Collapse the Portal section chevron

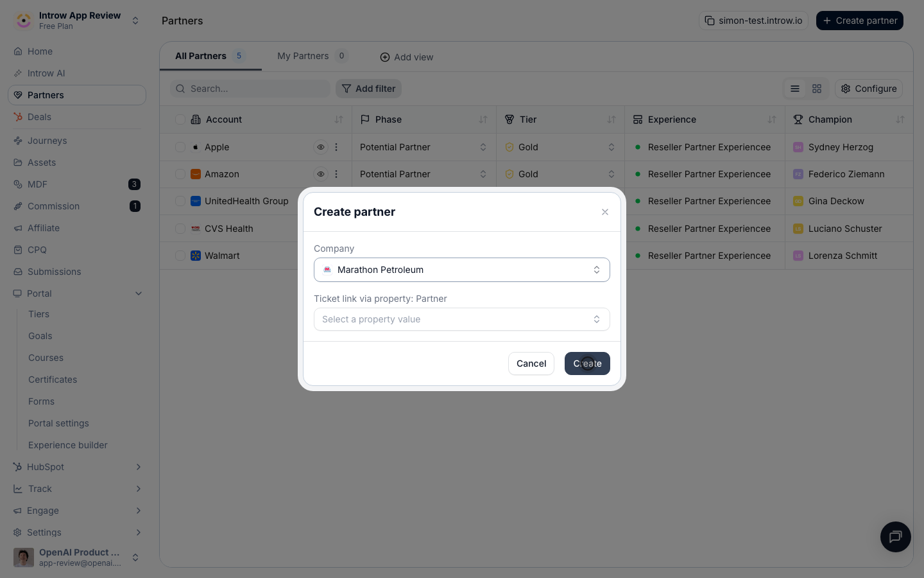[x=139, y=293]
